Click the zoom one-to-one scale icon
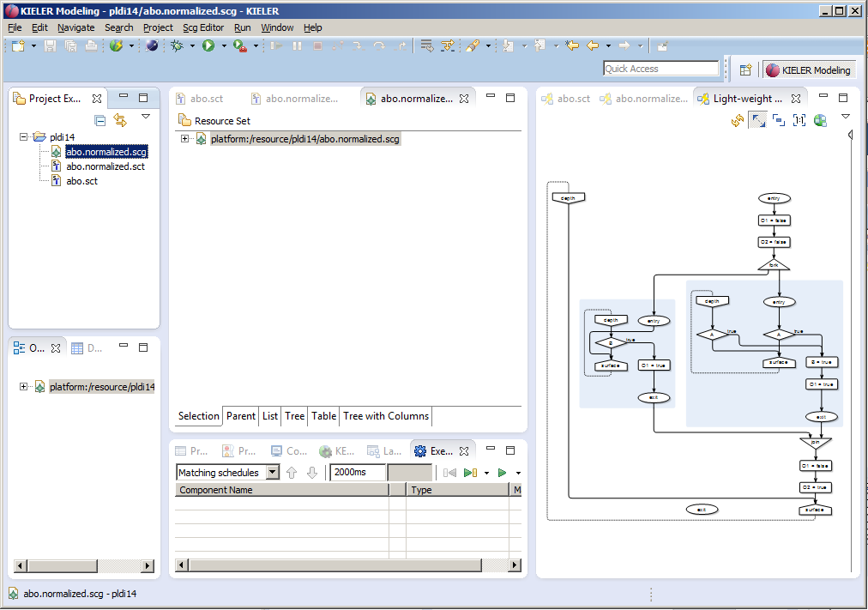 click(x=799, y=121)
